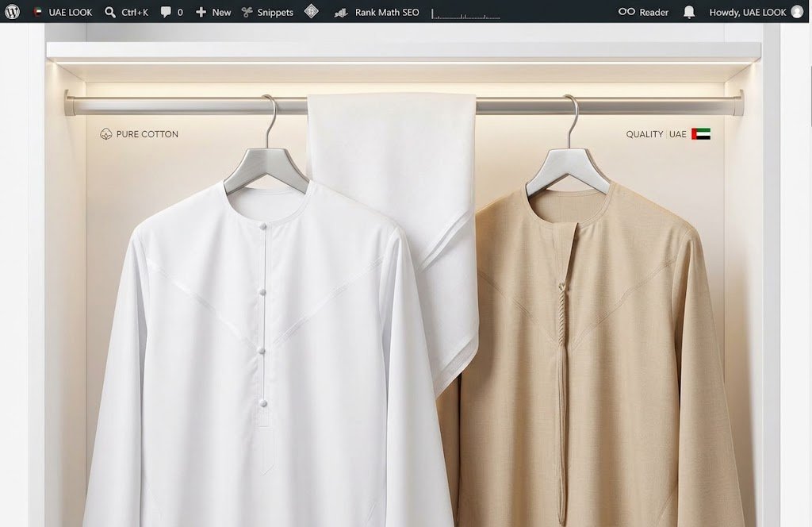Open the WordPress logo menu
812x527 pixels.
12,11
